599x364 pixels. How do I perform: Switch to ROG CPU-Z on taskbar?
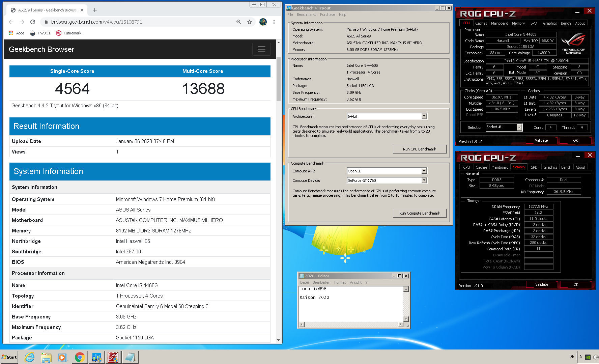click(x=113, y=357)
